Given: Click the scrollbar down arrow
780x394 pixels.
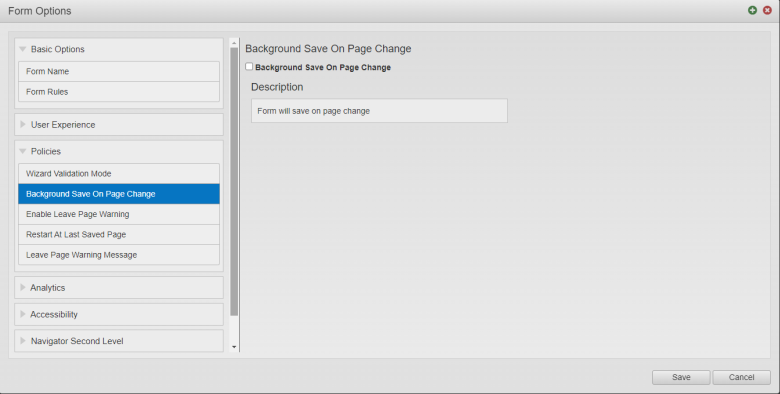Looking at the screenshot, I should [x=234, y=347].
